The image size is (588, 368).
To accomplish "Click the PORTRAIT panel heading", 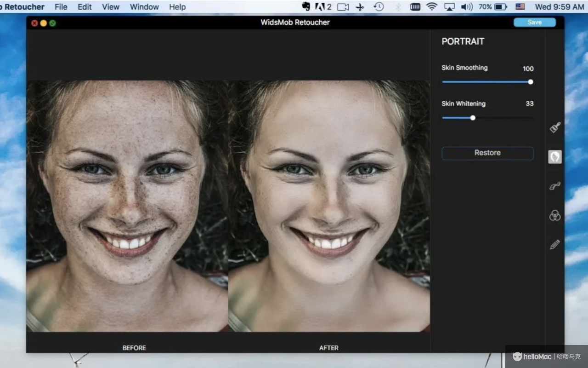I will 463,41.
